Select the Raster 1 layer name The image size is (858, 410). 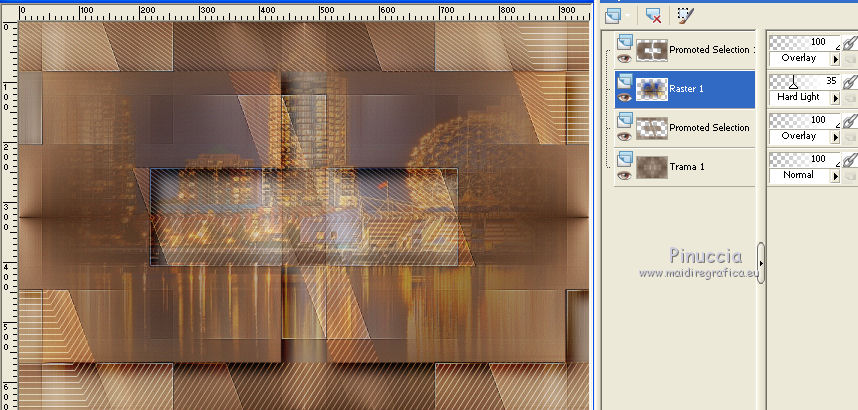686,89
